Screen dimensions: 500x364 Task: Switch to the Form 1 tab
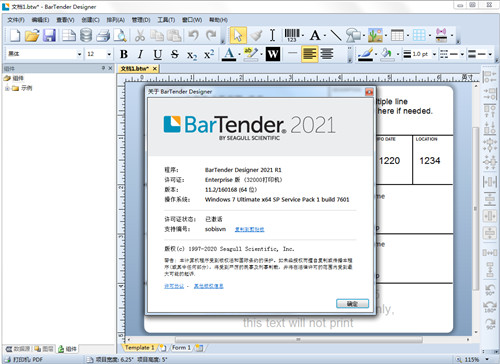click(181, 348)
